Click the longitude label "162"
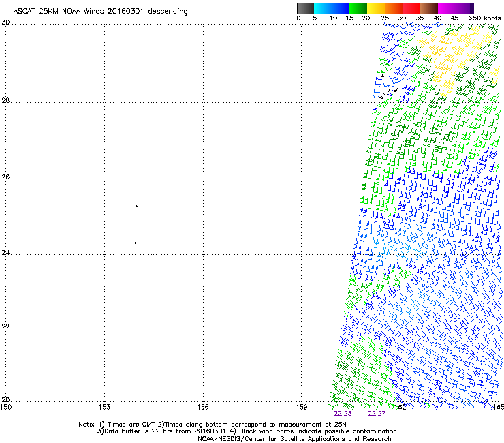 400,407
